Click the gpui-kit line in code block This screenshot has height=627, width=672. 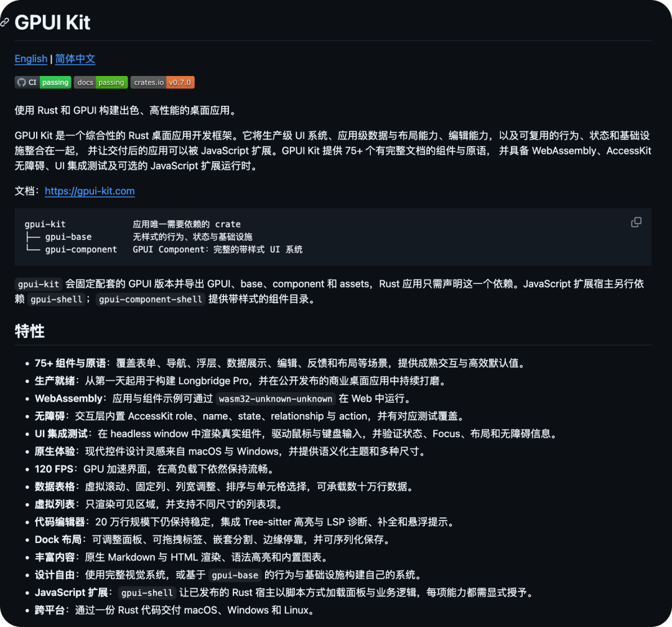click(133, 224)
